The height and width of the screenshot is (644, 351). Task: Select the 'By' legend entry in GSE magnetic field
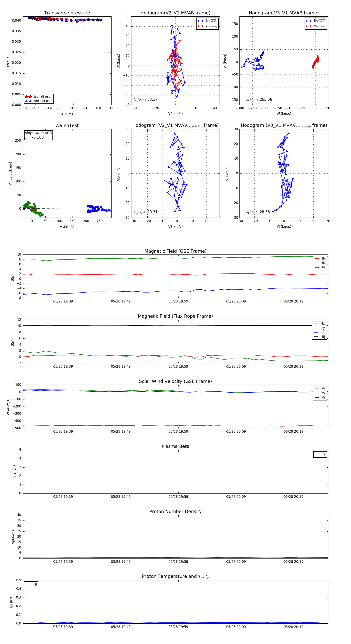[x=320, y=263]
